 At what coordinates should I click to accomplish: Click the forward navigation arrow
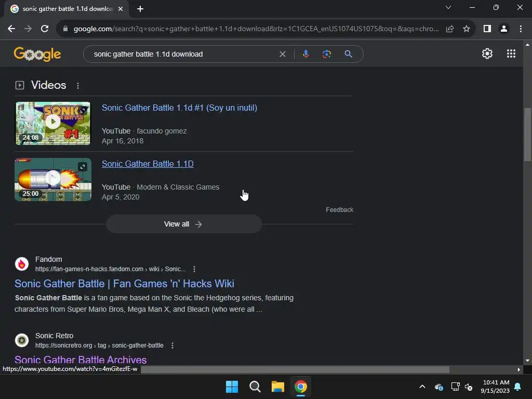pos(28,29)
